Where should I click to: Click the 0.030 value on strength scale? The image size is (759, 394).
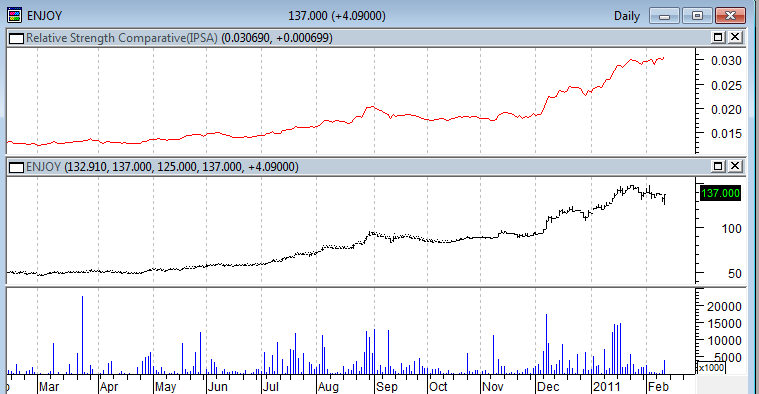coord(726,61)
